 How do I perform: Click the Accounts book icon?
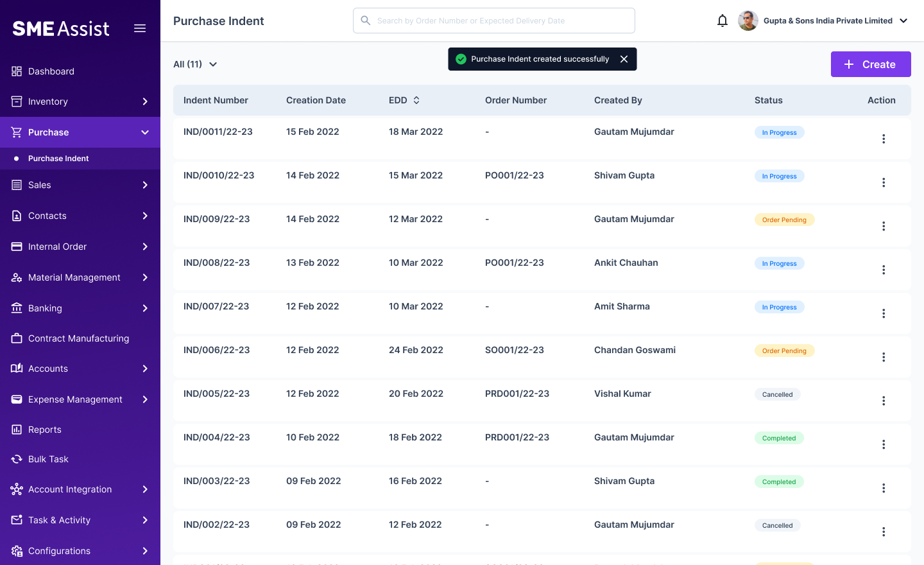[x=17, y=369]
